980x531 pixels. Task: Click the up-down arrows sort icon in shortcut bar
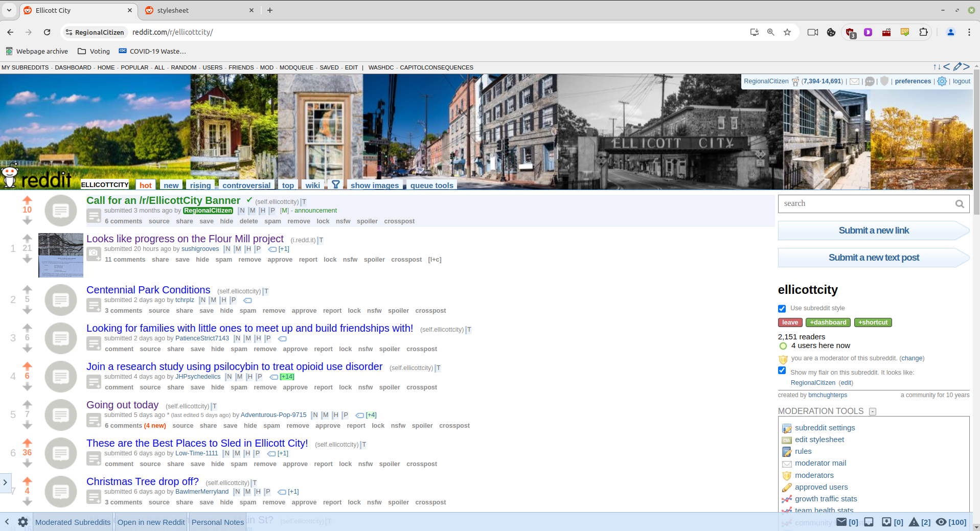pos(937,67)
